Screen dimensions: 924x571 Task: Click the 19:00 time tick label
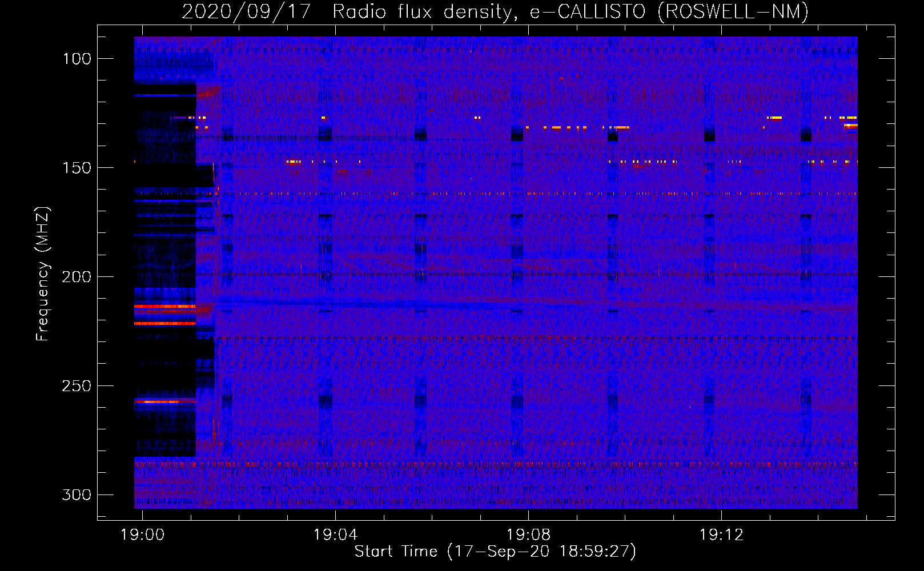click(142, 534)
